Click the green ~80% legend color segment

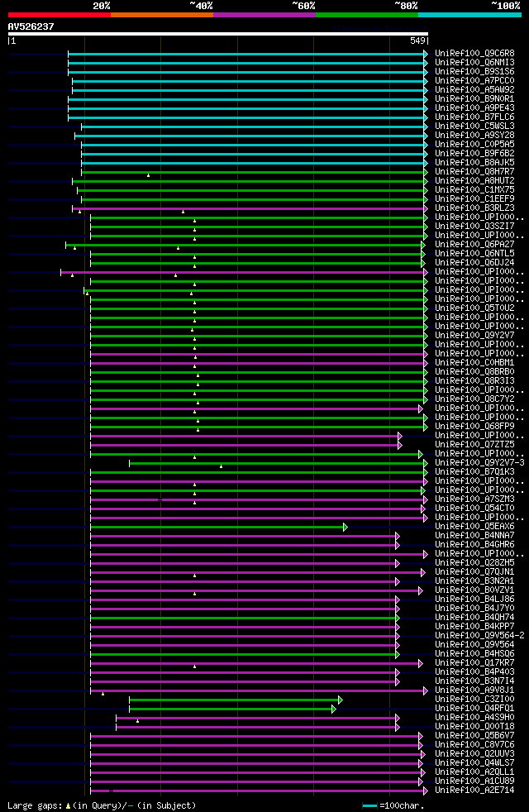pos(367,15)
